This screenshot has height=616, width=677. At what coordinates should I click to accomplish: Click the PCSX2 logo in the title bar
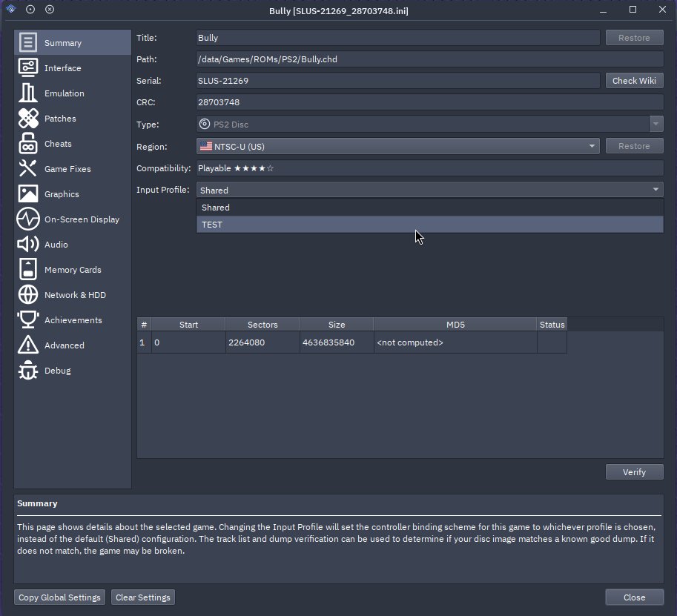(11, 9)
